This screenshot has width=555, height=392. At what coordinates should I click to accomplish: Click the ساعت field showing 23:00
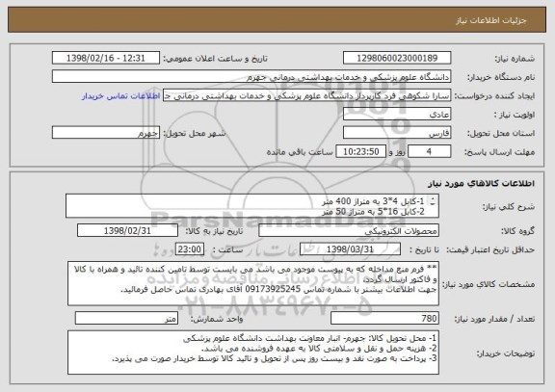(190, 249)
